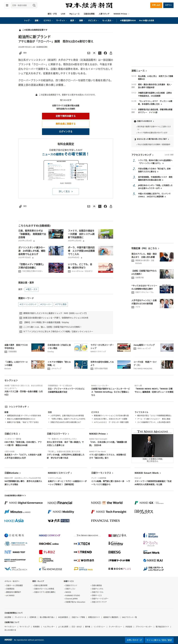The width and height of the screenshot is (178, 644).
Task: Share on Facebook, bottom icon
Action: pyautogui.click(x=105, y=206)
